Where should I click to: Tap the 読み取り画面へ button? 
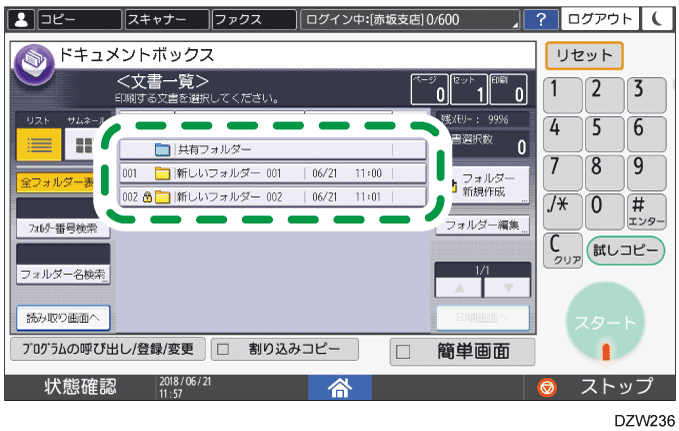[63, 318]
